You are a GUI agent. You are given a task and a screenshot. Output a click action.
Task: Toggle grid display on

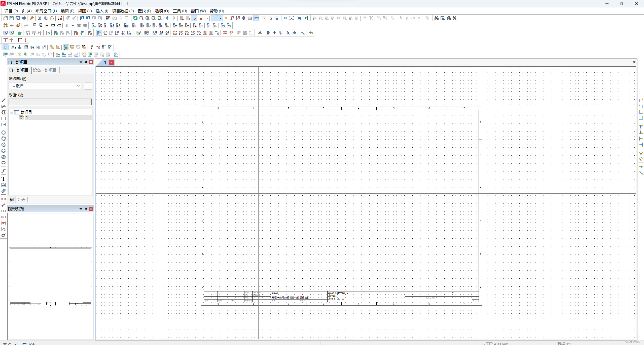coord(214,18)
